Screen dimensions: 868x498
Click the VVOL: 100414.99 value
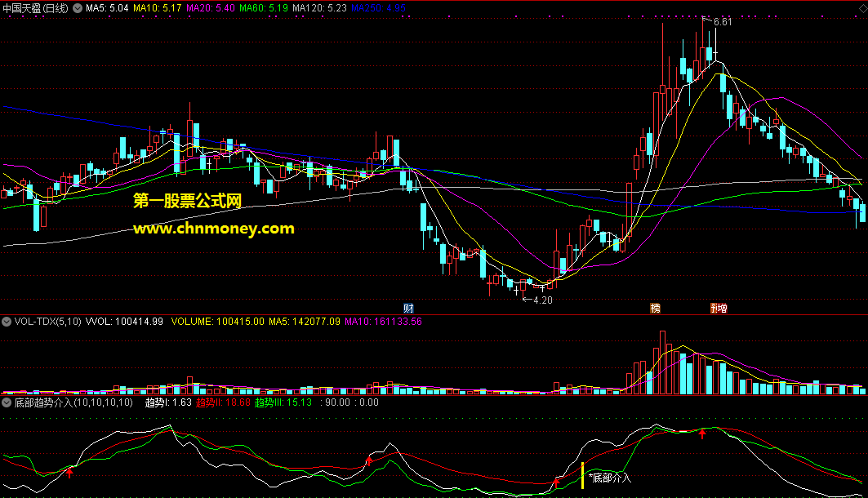(124, 322)
